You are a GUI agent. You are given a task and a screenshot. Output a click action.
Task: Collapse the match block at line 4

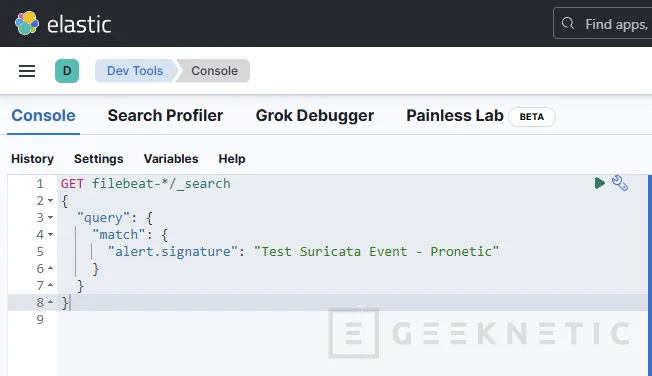[50, 235]
